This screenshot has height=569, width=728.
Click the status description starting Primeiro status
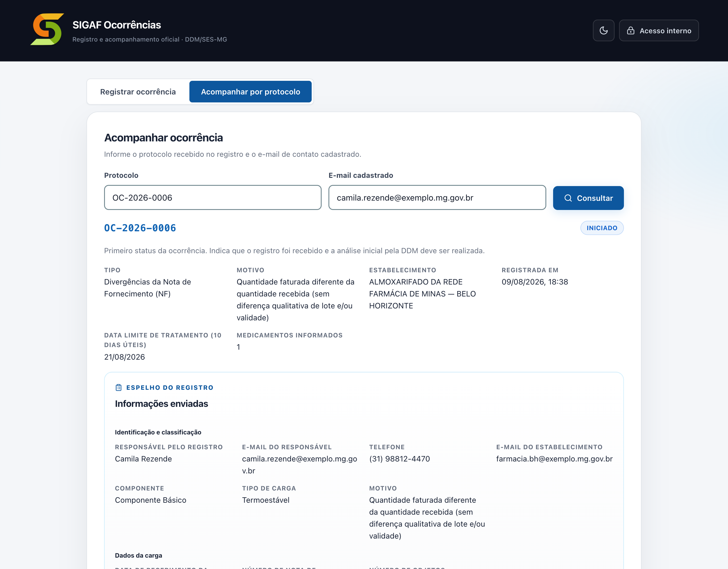(294, 251)
